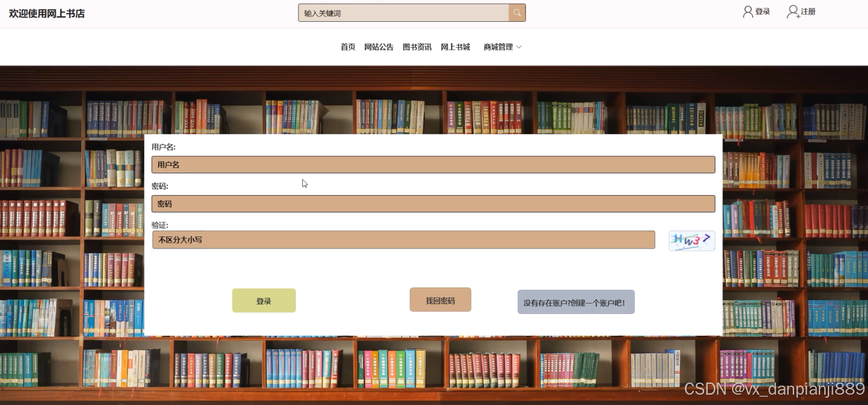Open the 网站公告 menu item

point(379,47)
